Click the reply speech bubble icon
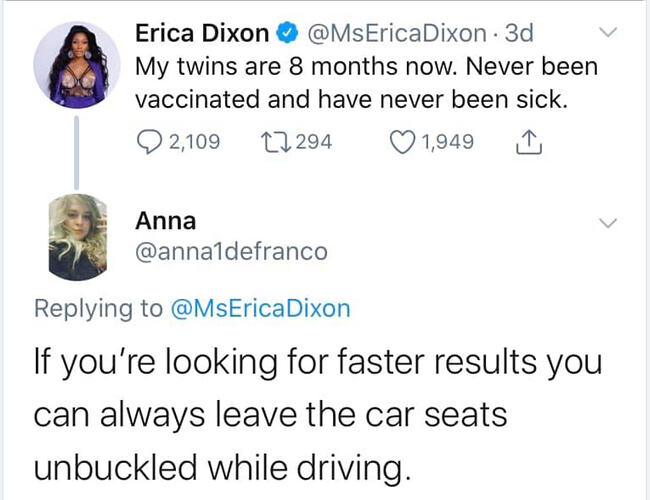Image resolution: width=650 pixels, height=500 pixels. 149,142
